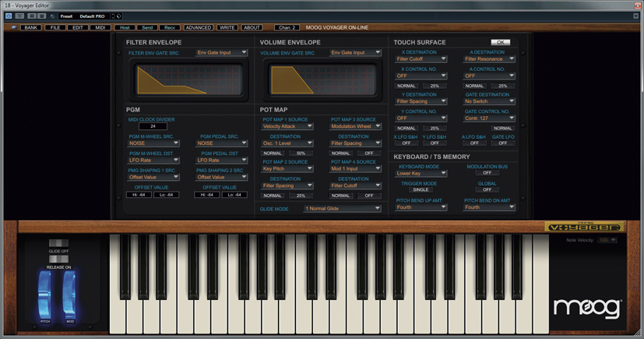The height and width of the screenshot is (339, 644).
Task: Click the Send button
Action: point(147,27)
